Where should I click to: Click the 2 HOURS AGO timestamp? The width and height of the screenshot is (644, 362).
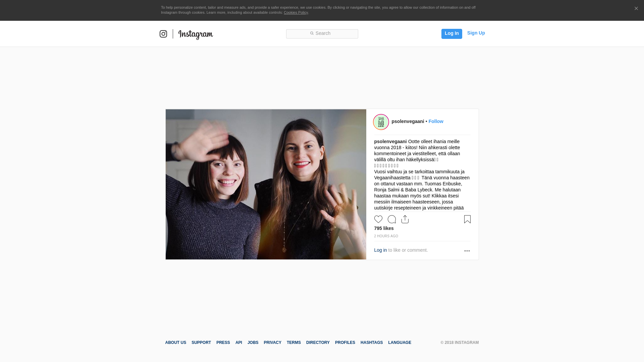tap(386, 236)
